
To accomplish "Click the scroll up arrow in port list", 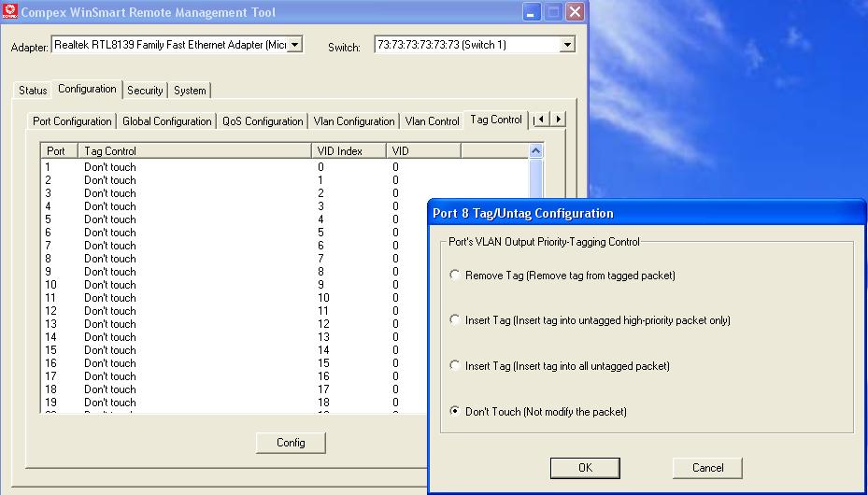I will coord(535,150).
